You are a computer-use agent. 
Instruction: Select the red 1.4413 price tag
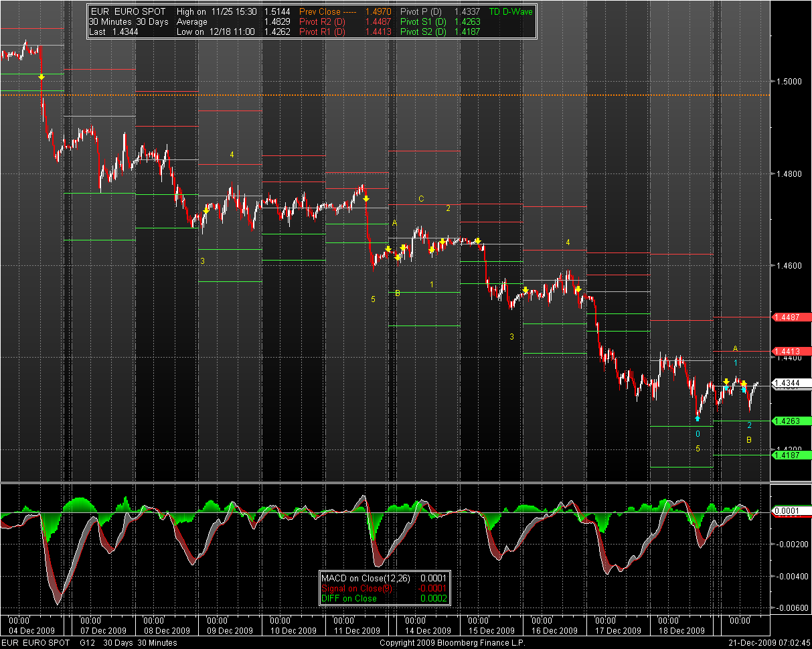pyautogui.click(x=791, y=351)
